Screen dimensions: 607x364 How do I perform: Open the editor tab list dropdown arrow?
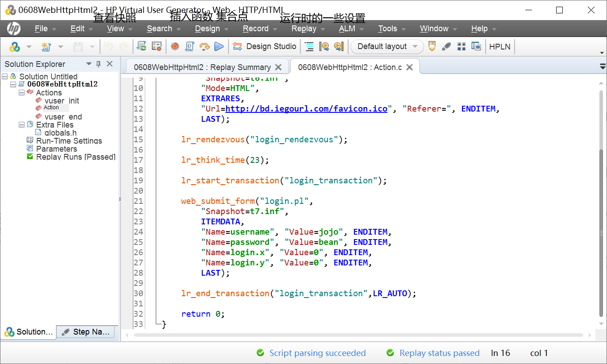[603, 67]
